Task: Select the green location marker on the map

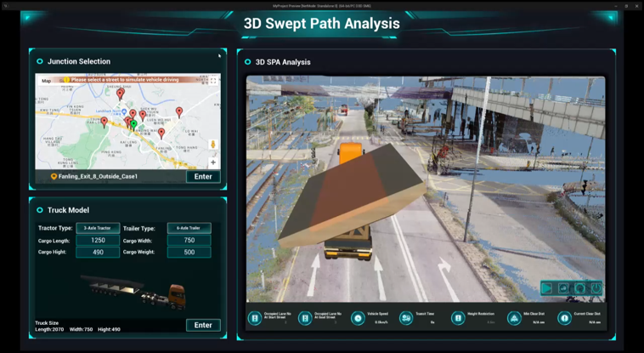Action: (x=133, y=125)
